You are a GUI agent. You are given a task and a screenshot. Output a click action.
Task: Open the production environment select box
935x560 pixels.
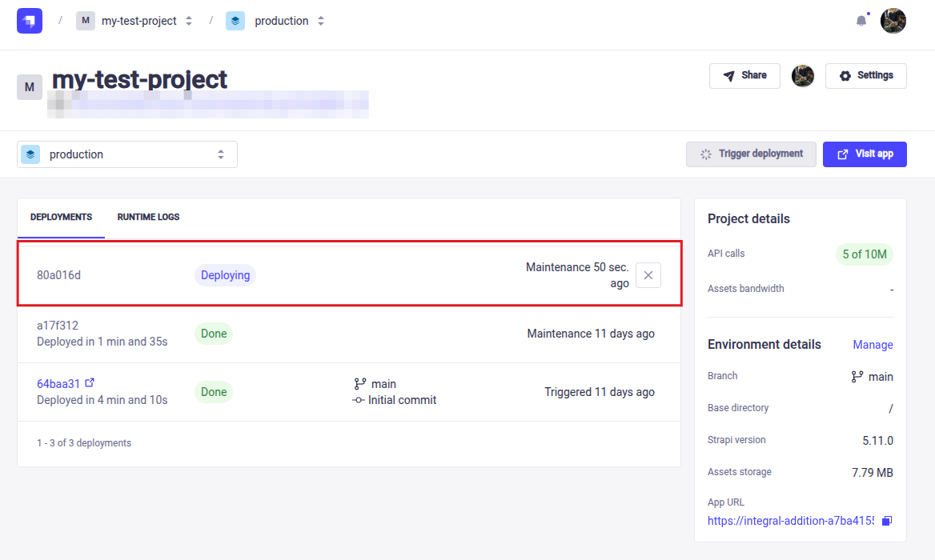pyautogui.click(x=127, y=154)
